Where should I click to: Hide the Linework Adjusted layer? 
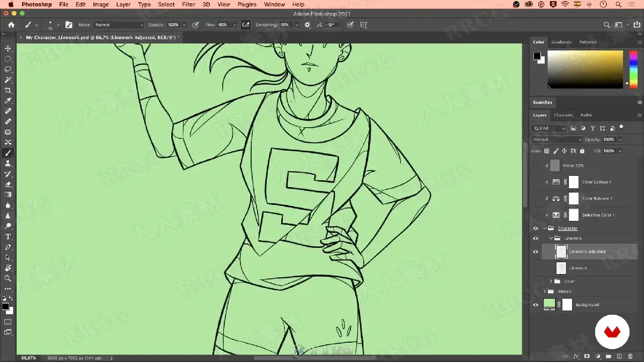coord(535,252)
